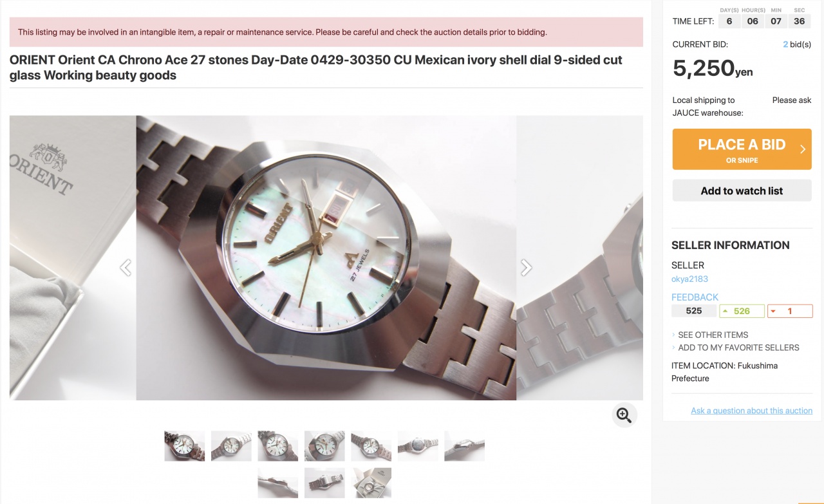Open seller okya2183 profile link
This screenshot has width=824, height=504.
tap(689, 279)
